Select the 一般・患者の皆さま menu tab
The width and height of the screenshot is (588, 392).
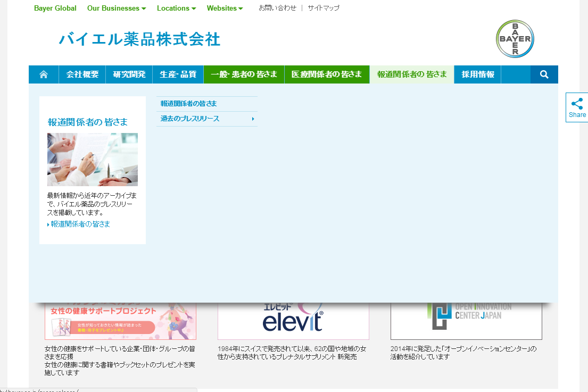coord(244,74)
